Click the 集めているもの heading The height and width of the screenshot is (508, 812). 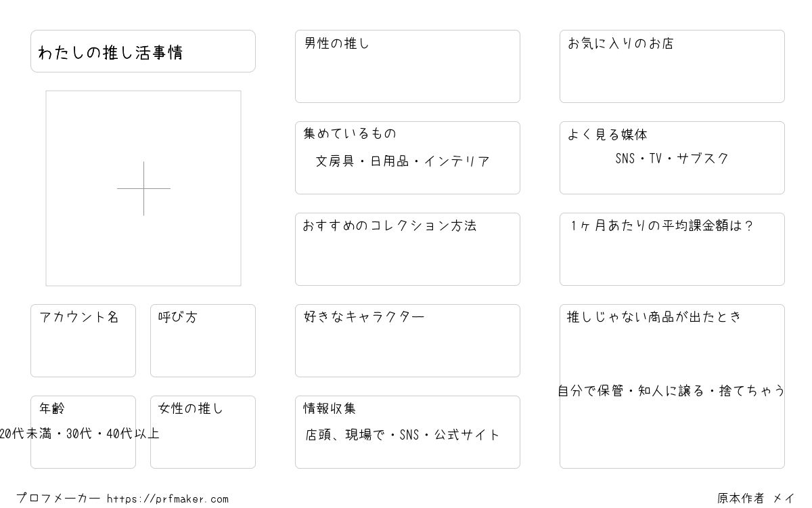[350, 133]
